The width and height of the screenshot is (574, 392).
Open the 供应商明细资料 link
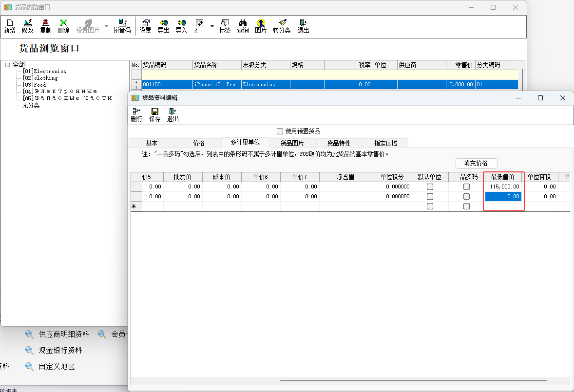click(x=64, y=334)
